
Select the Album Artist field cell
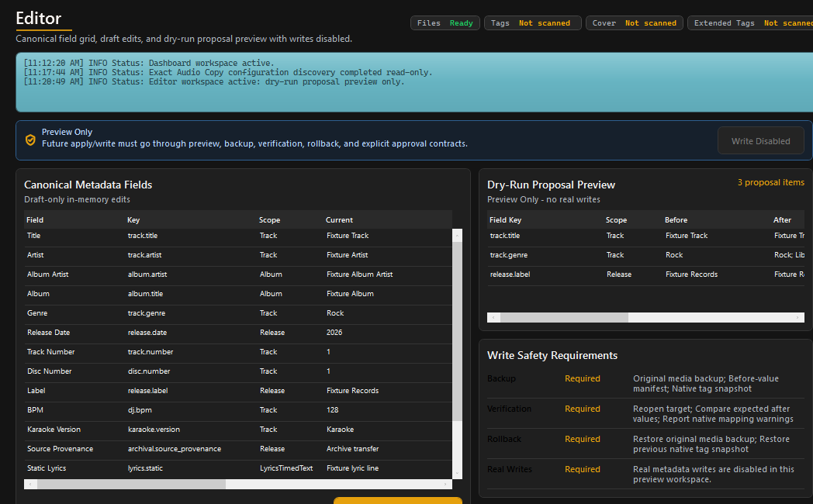(x=47, y=274)
